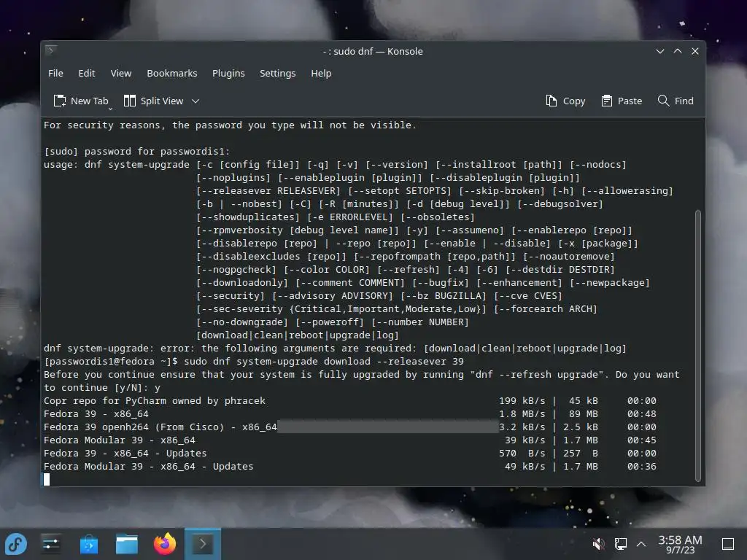Click the 'For security reasons' message line
This screenshot has width=747, height=560.
(x=230, y=125)
